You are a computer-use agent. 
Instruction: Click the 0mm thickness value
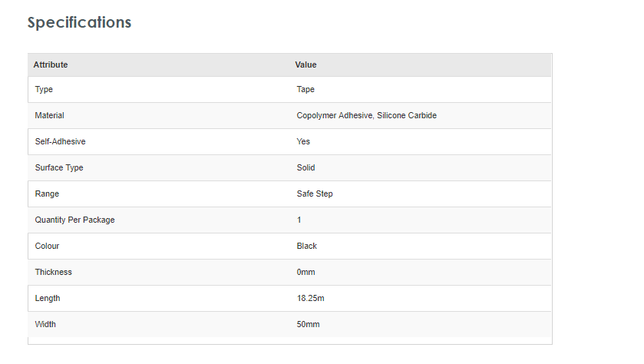click(305, 272)
